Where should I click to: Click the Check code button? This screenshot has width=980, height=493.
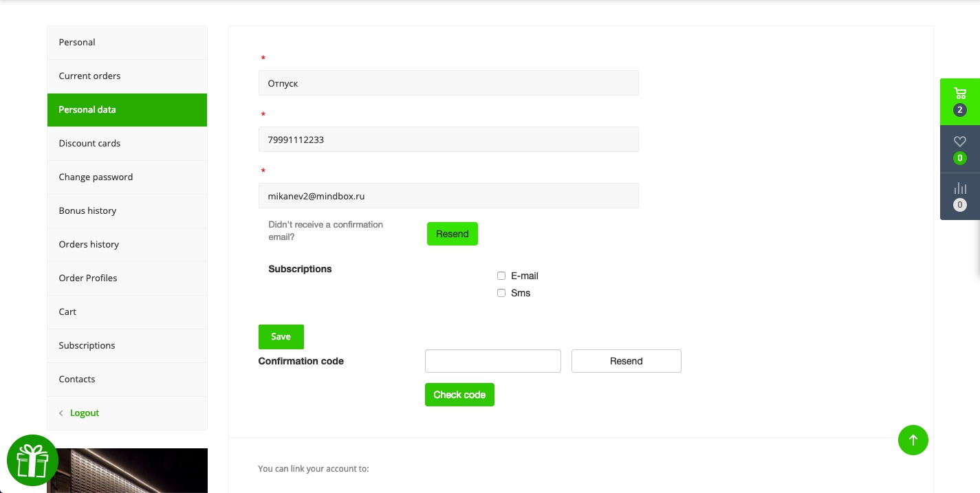[459, 395]
